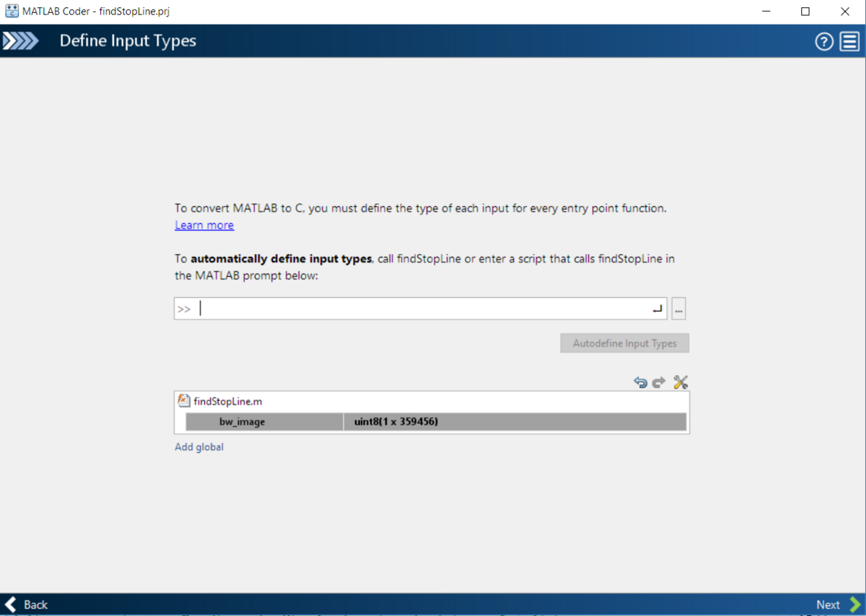
Task: Click into the MATLAB prompt input field
Action: 422,309
